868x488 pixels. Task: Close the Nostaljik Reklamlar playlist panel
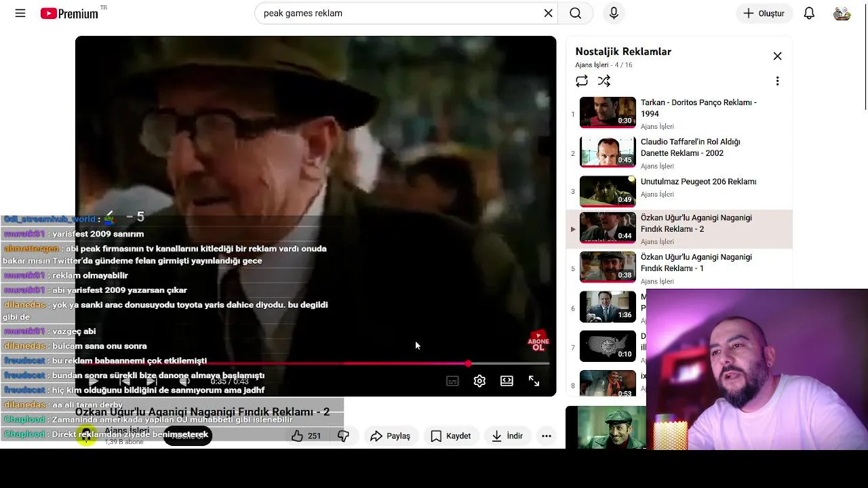(777, 56)
